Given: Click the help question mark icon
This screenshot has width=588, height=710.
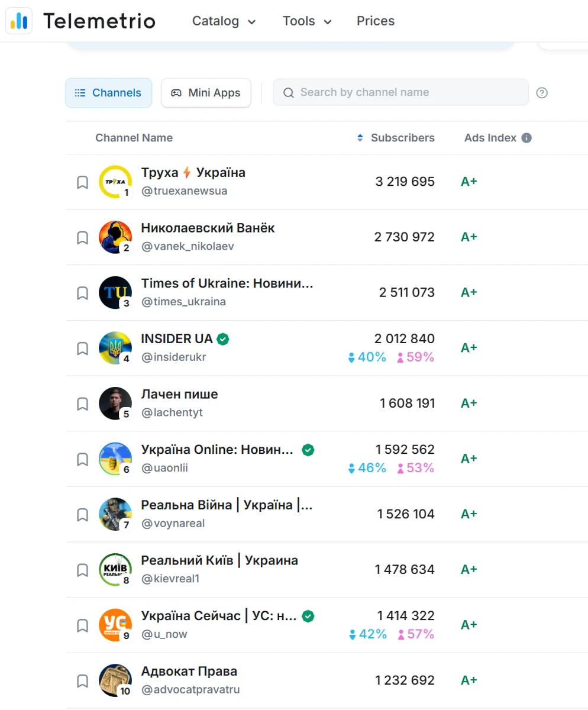Looking at the screenshot, I should pyautogui.click(x=541, y=93).
